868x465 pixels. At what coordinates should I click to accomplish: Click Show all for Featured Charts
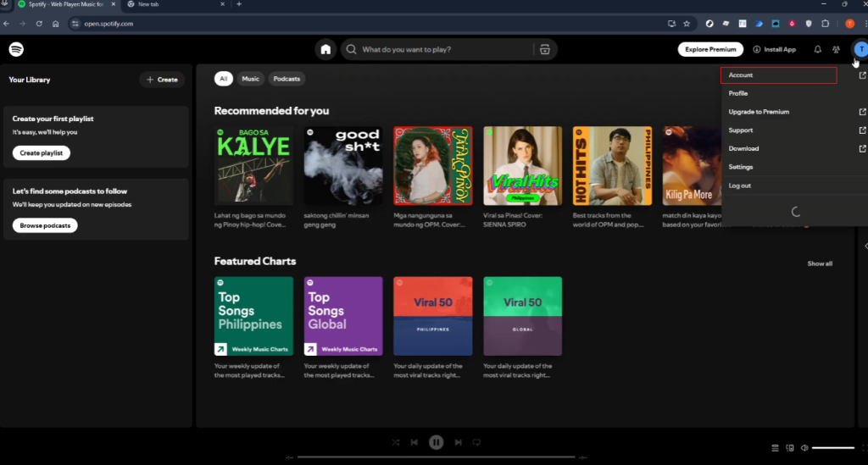(820, 263)
